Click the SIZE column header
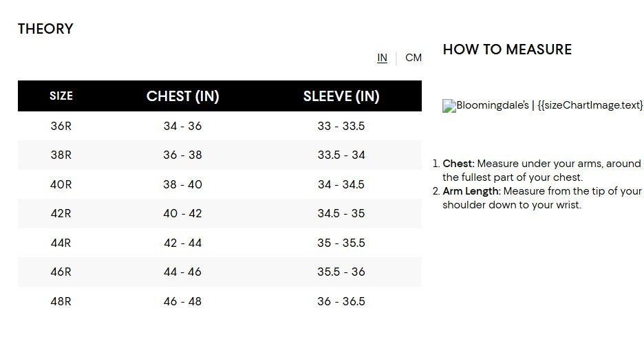The width and height of the screenshot is (644, 339). [x=61, y=96]
